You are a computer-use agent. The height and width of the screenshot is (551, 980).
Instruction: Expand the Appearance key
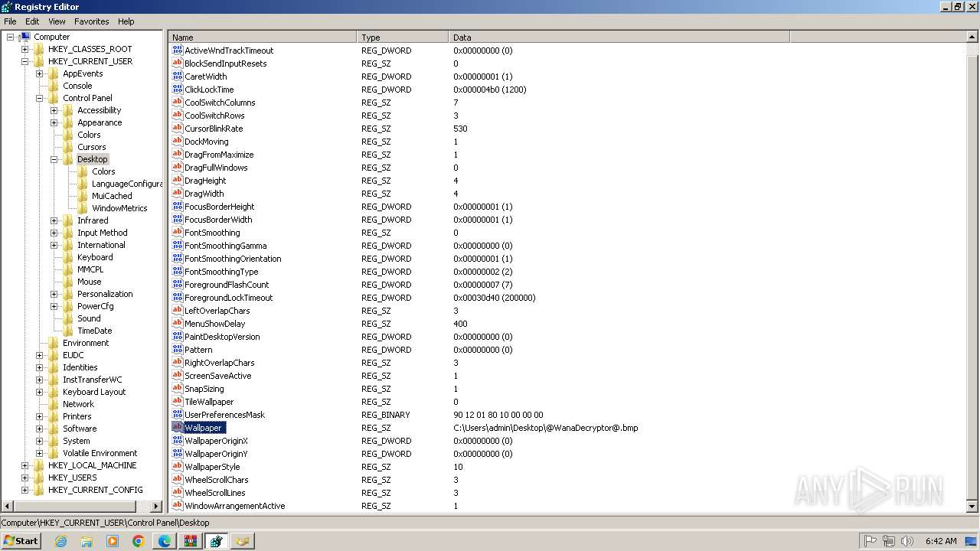pos(54,122)
